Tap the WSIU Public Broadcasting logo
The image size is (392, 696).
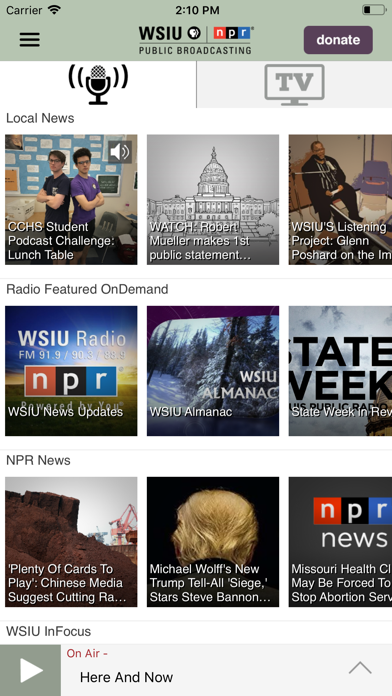(x=196, y=40)
